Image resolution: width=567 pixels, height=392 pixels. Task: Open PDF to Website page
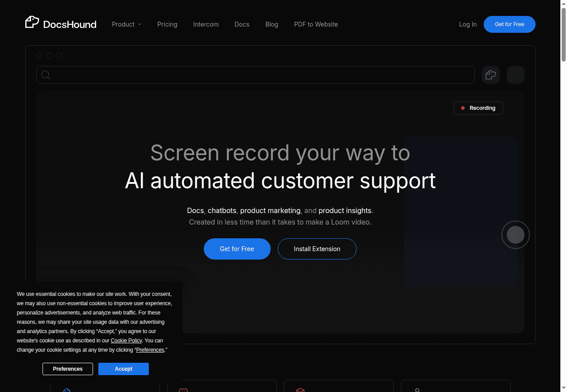[x=316, y=24]
